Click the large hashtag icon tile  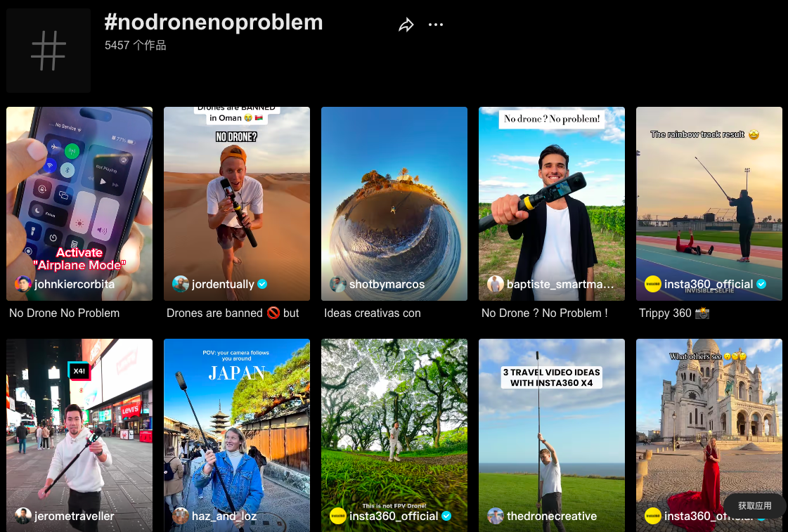(x=49, y=50)
